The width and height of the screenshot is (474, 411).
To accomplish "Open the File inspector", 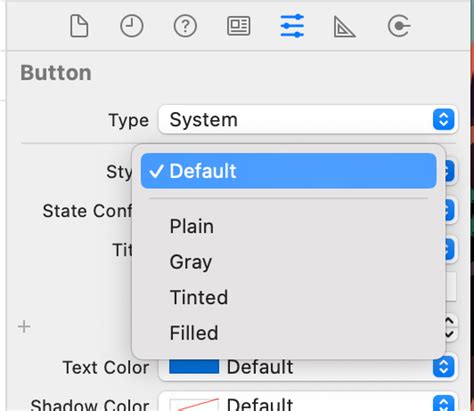I will click(79, 26).
